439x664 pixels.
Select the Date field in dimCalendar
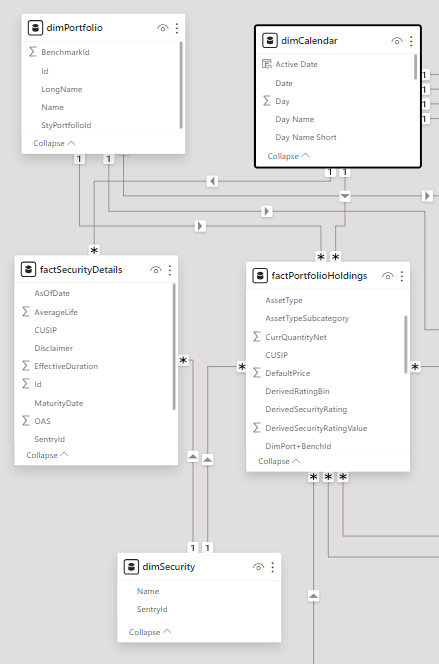click(284, 83)
